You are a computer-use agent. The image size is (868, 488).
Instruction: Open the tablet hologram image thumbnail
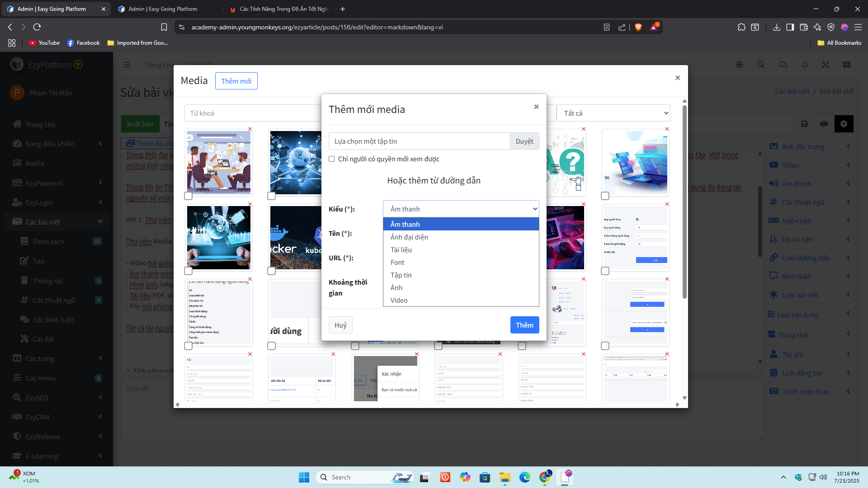pyautogui.click(x=219, y=238)
